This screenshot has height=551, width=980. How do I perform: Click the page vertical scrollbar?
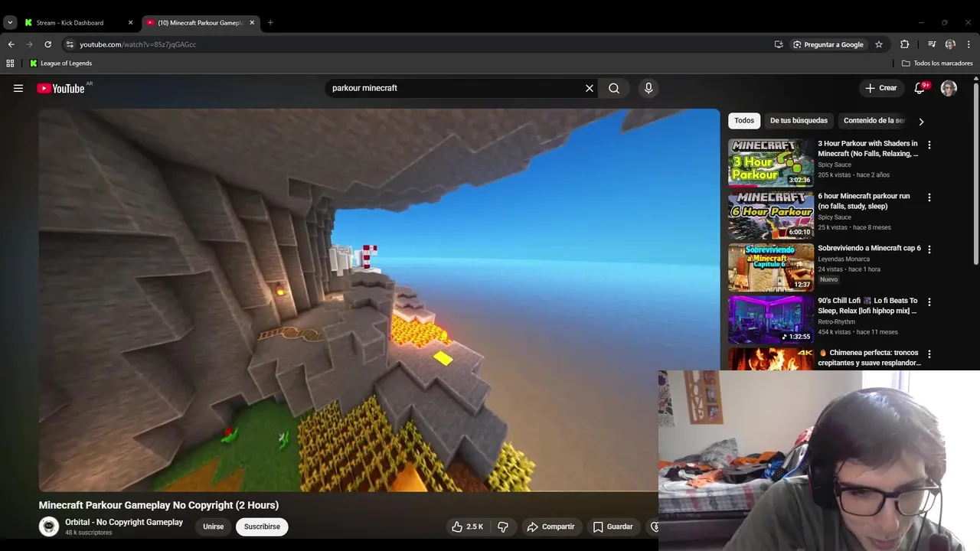point(975,172)
